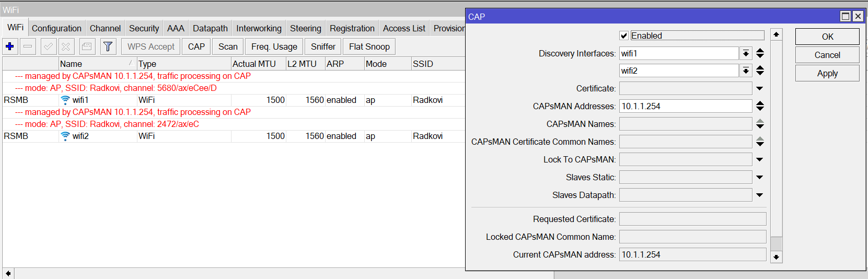Expand the Slaves Datapath field
The image size is (868, 279).
[759, 195]
